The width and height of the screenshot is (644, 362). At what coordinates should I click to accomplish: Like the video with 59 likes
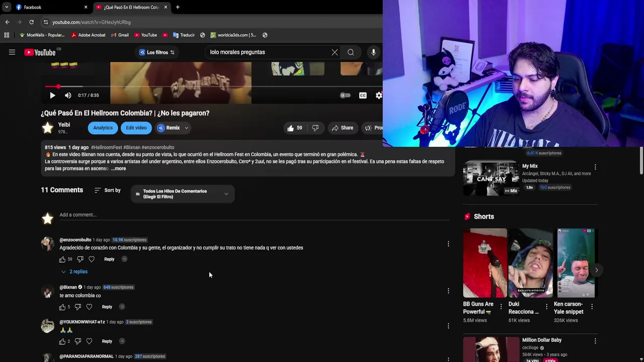pos(295,128)
